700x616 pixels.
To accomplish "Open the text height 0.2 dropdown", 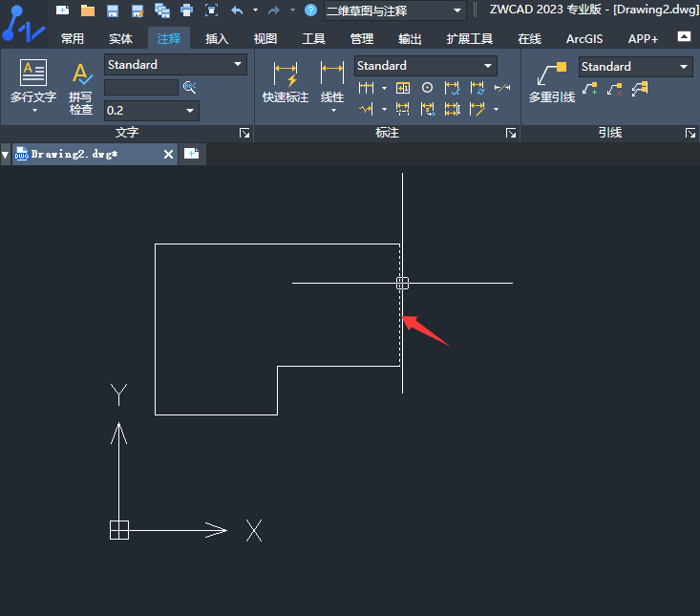I will [x=152, y=110].
